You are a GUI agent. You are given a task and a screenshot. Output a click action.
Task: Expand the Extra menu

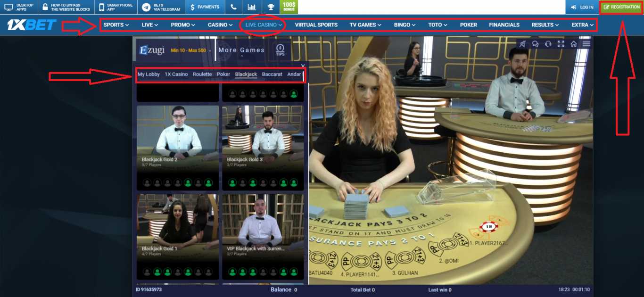click(x=583, y=25)
